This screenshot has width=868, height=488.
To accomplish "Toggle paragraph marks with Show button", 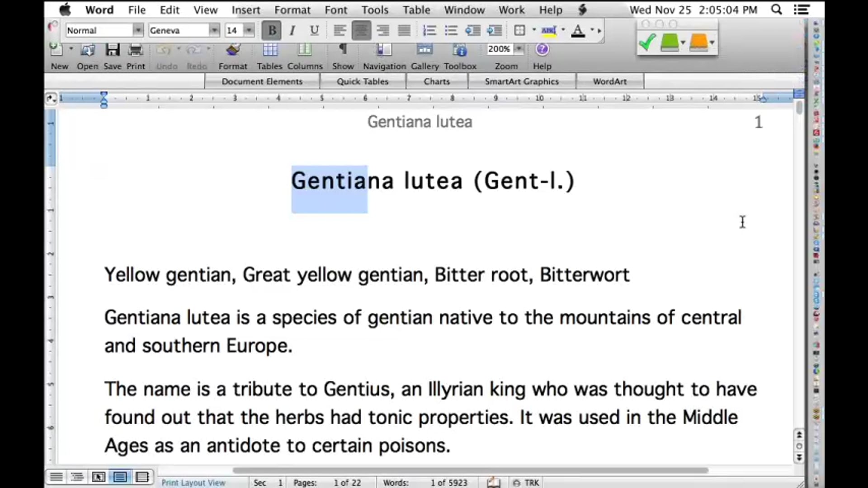I will [x=343, y=50].
